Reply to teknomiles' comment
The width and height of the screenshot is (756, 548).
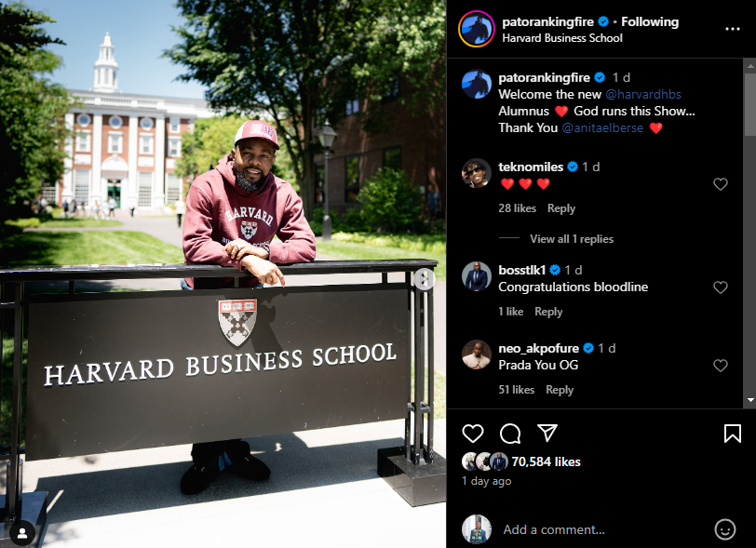(561, 208)
